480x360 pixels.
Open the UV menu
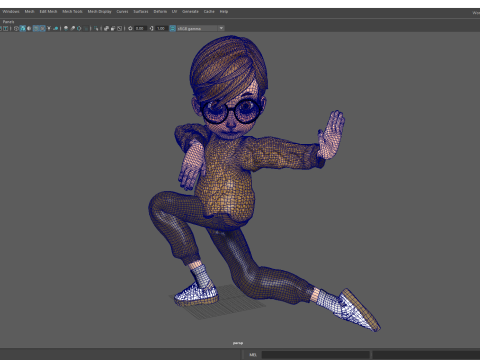coord(174,12)
